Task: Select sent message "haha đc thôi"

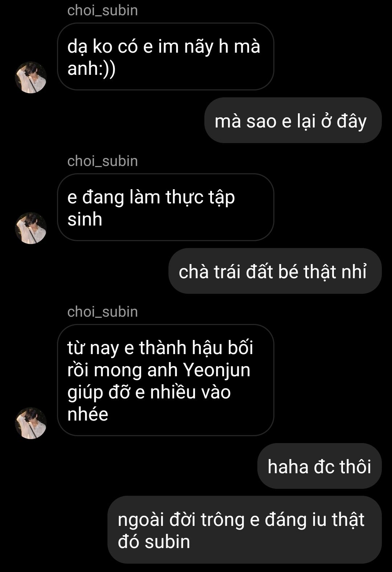Action: coord(319,466)
